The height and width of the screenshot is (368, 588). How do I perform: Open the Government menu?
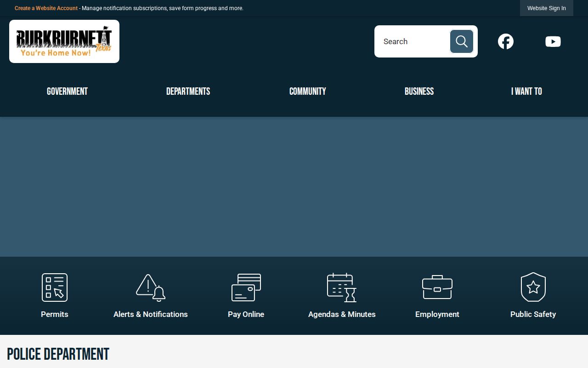[67, 92]
